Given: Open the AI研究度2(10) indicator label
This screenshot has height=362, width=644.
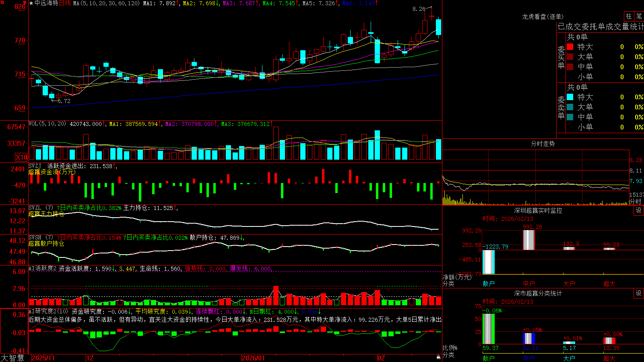Looking at the screenshot, I should tap(48, 311).
